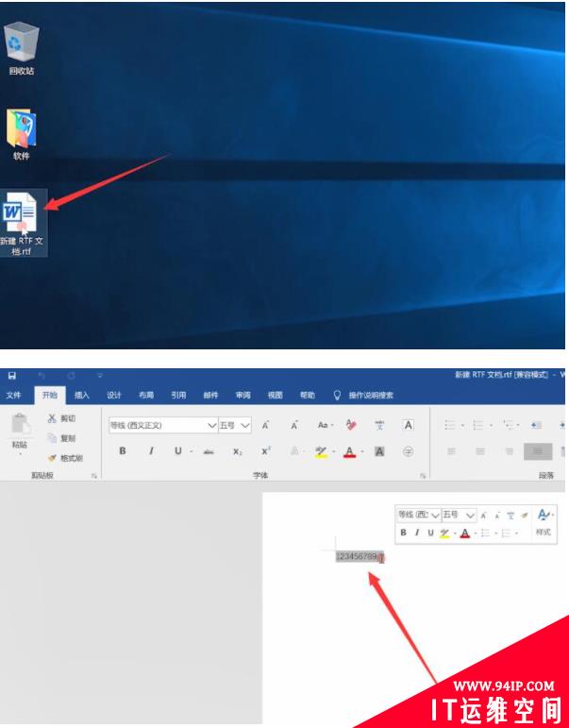Viewport: 569px width, 728px height.
Task: Open the 等线 (西文正文) font name dropdown
Action: [x=211, y=425]
